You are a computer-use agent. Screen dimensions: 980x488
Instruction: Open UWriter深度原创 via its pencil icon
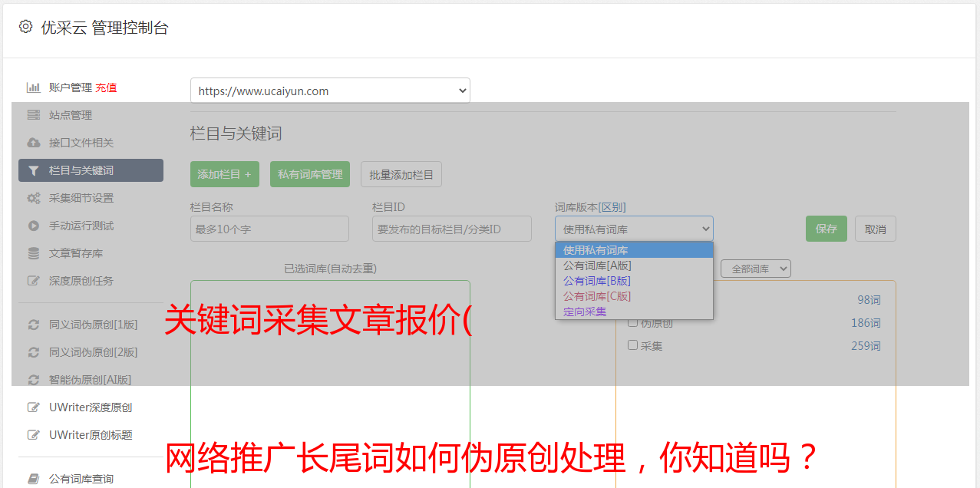point(34,407)
